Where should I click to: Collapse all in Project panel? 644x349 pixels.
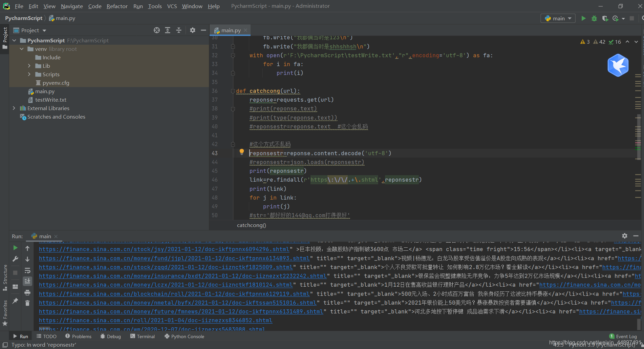pos(179,30)
